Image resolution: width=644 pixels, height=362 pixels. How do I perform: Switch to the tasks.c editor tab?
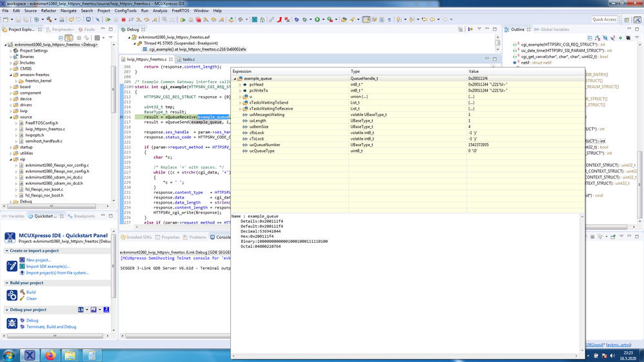click(x=188, y=59)
